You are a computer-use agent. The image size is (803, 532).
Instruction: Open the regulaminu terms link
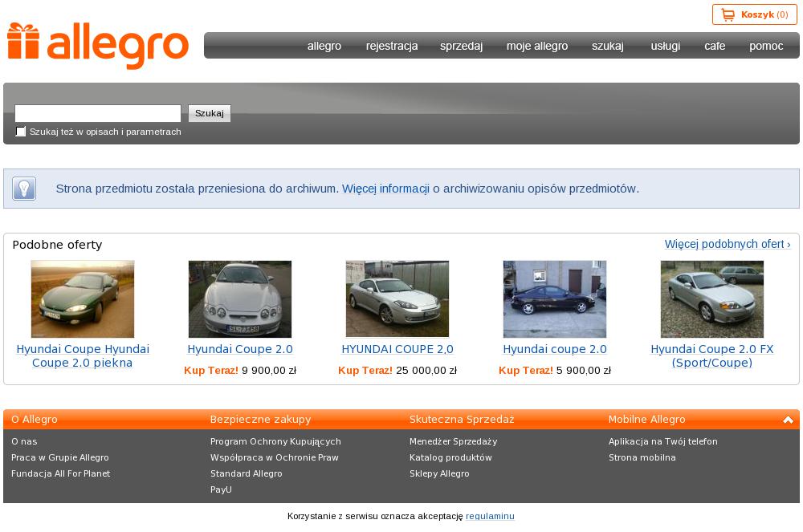point(490,516)
